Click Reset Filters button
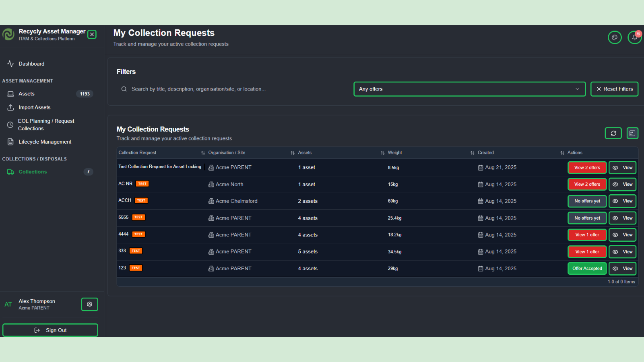 pyautogui.click(x=614, y=89)
